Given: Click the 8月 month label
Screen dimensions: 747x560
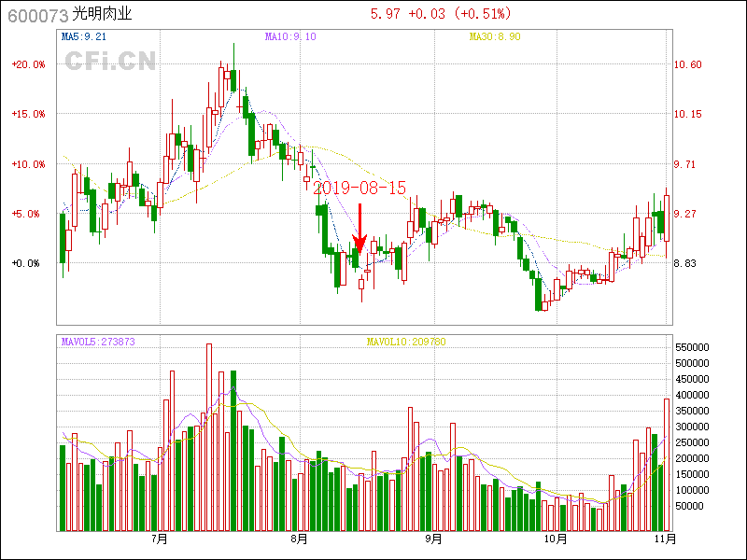Looking at the screenshot, I should (299, 539).
